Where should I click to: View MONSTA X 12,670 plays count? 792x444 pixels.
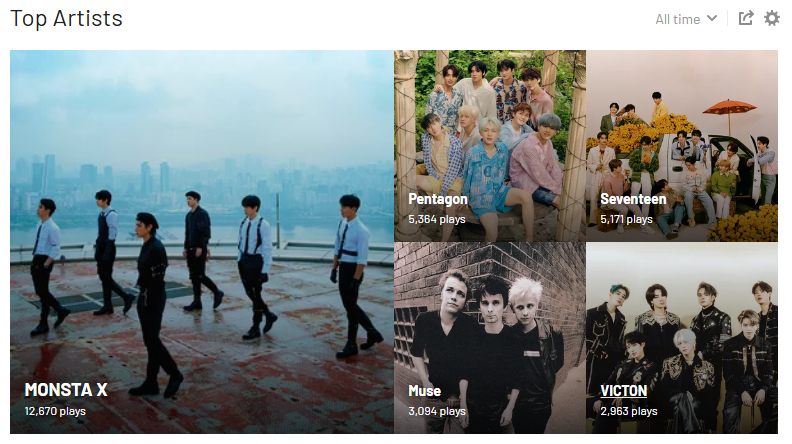[55, 411]
